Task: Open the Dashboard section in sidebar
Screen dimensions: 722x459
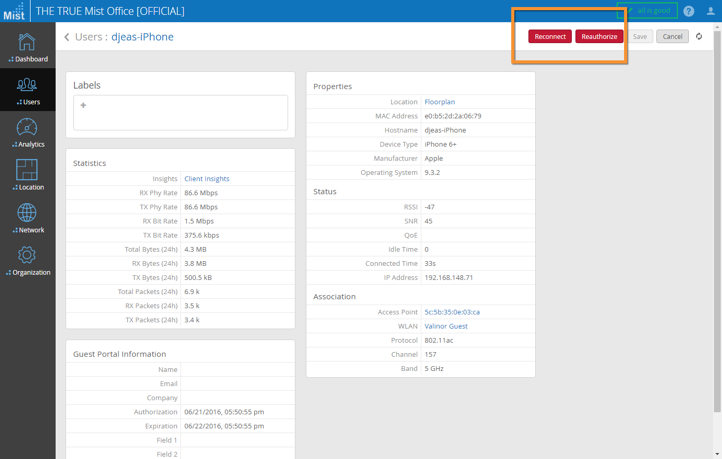Action: tap(27, 46)
